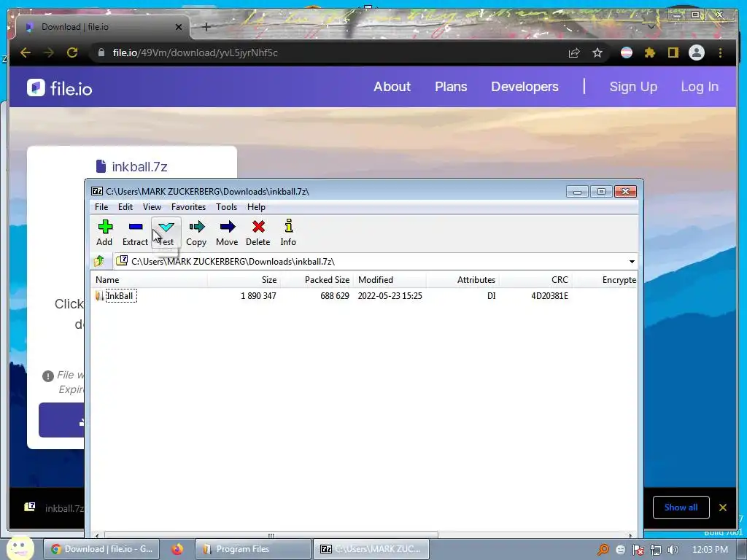Sort list by CRC column
The height and width of the screenshot is (560, 747).
pyautogui.click(x=535, y=280)
